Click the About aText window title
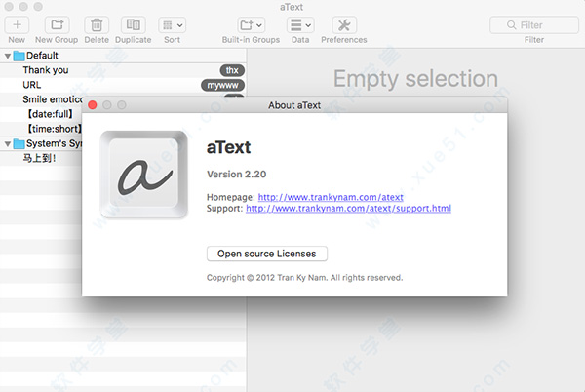The image size is (585, 392). [x=294, y=105]
